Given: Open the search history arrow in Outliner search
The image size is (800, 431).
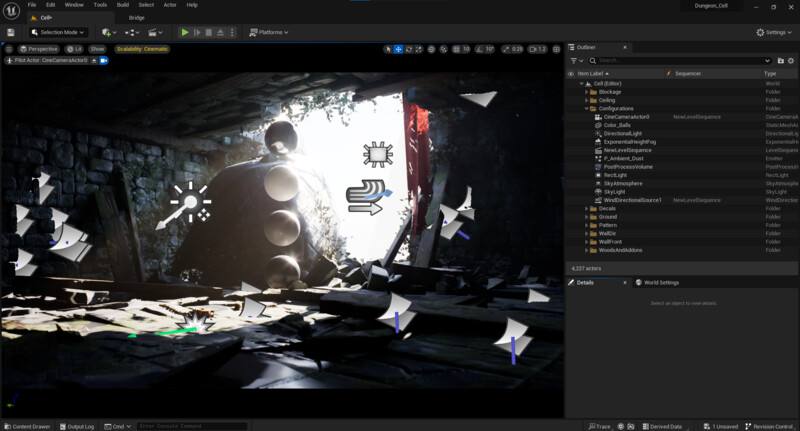Looking at the screenshot, I should (767, 61).
